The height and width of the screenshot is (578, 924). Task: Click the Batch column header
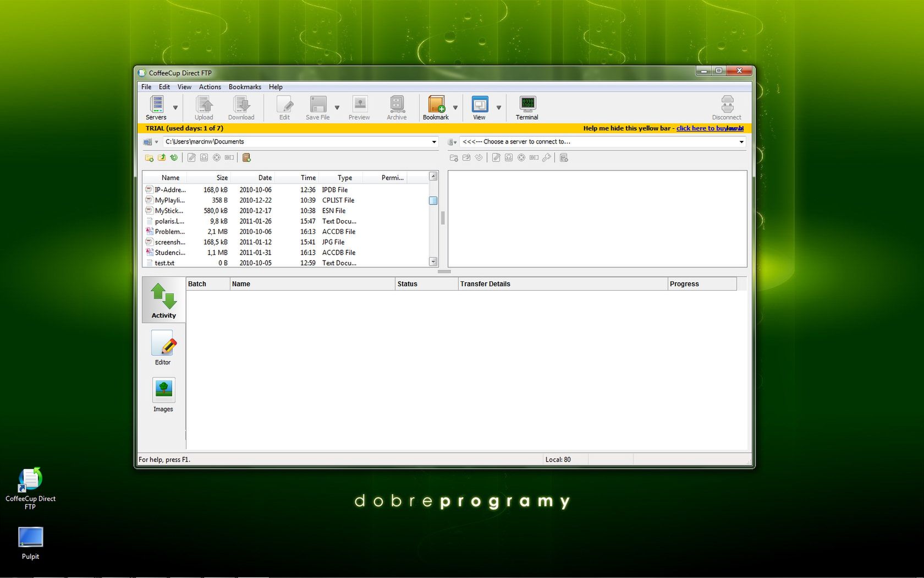click(208, 284)
